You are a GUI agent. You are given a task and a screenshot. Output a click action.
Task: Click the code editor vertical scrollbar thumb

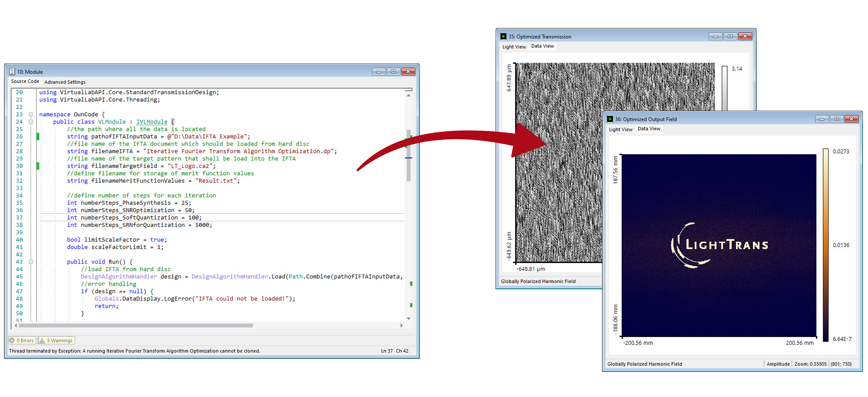point(409,156)
